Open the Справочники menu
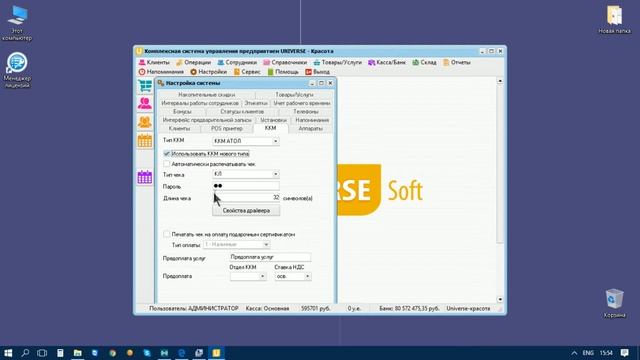Screen dimensions: 640x360 [x=285, y=62]
